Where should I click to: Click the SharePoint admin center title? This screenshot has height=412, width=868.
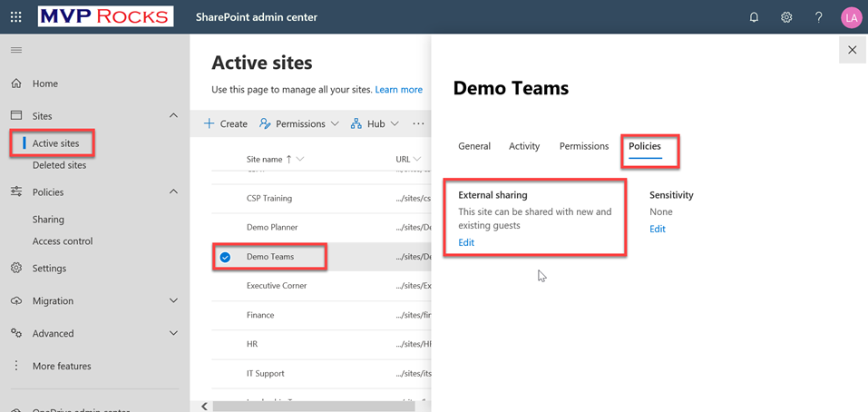(257, 17)
